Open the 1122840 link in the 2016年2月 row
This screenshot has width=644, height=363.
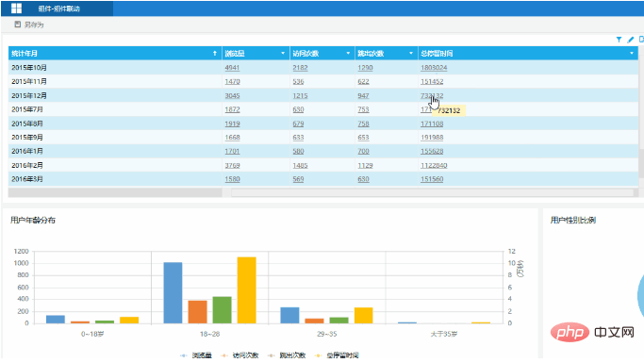[434, 166]
